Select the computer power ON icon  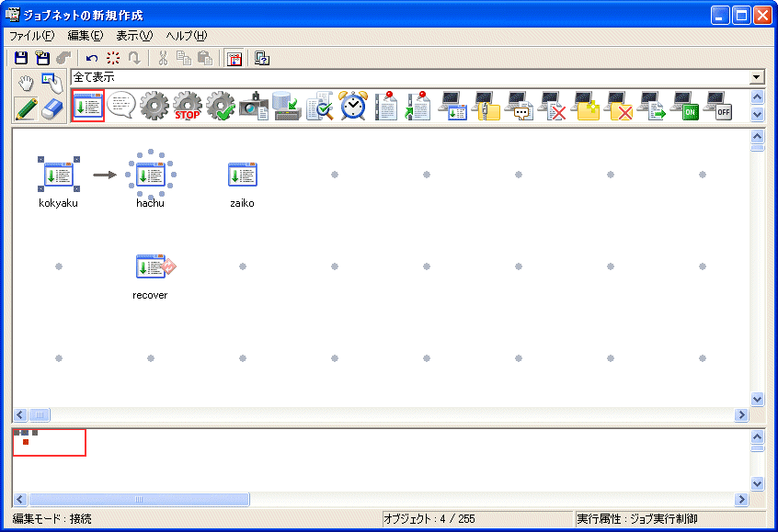tap(685, 105)
